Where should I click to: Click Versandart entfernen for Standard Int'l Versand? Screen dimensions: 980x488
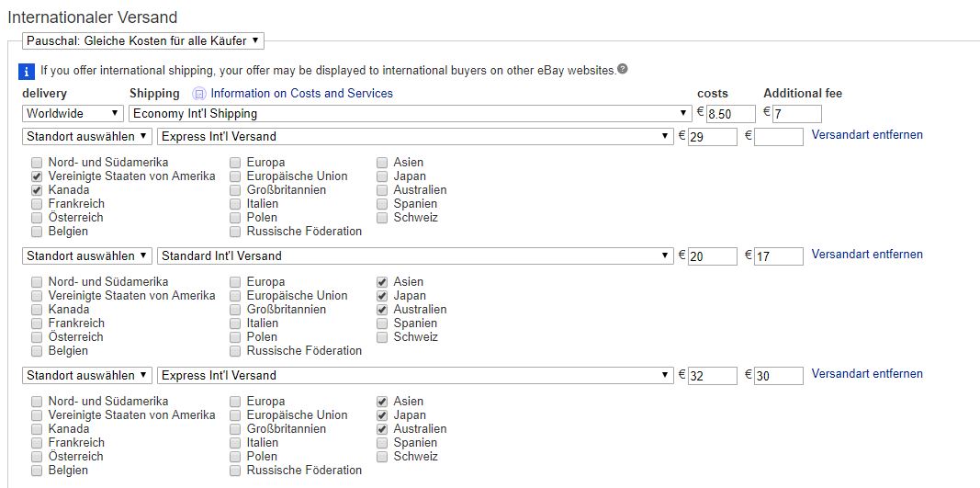pos(867,254)
